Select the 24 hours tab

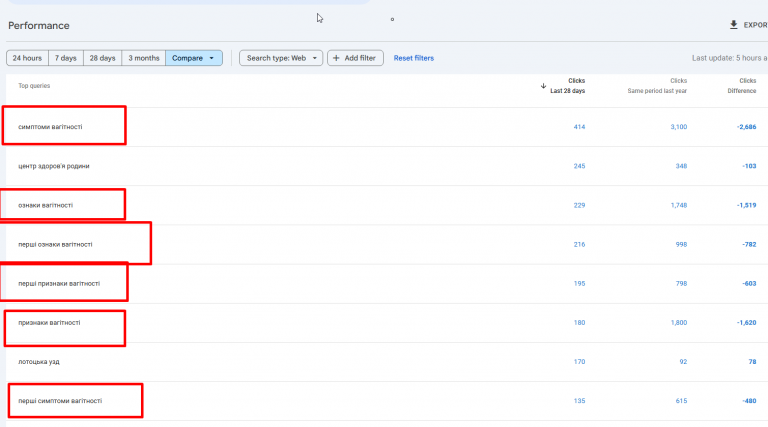(x=27, y=58)
